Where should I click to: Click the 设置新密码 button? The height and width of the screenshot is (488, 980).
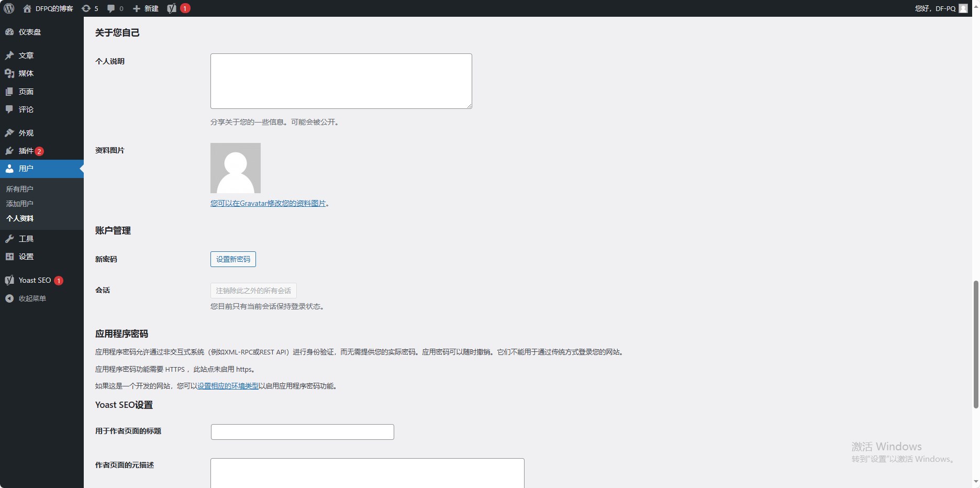point(233,259)
